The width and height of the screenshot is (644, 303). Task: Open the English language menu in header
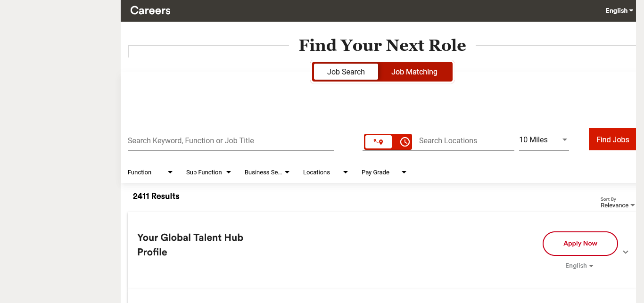pyautogui.click(x=619, y=11)
